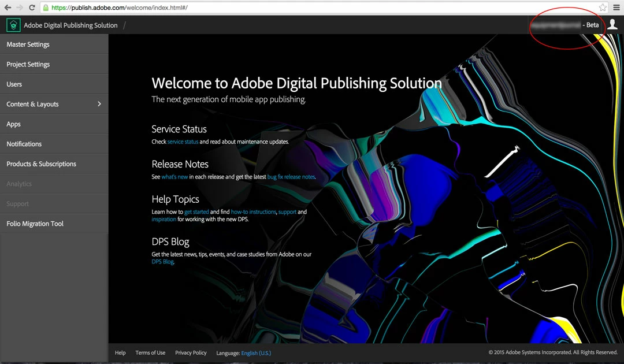Viewport: 624px width, 364px height.
Task: Expand the Content & Layouts chevron arrow
Action: [99, 104]
